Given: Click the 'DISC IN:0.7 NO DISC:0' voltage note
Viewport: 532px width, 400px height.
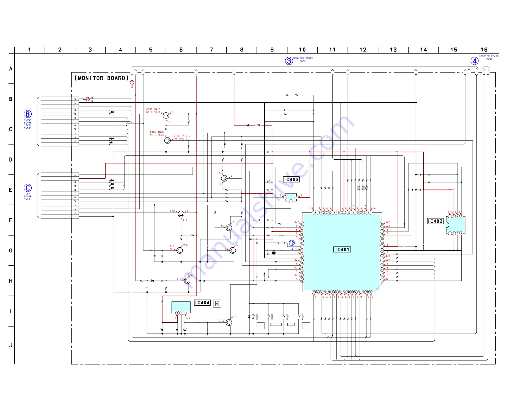Looking at the screenshot, I should coord(182,137).
